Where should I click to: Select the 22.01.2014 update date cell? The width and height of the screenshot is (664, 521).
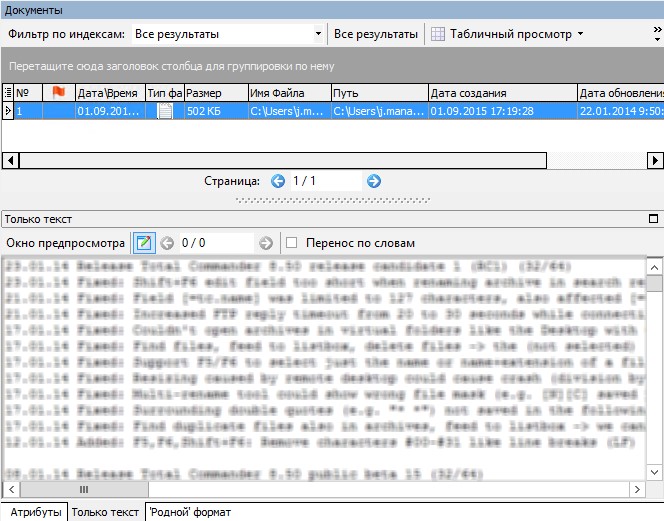click(621, 111)
